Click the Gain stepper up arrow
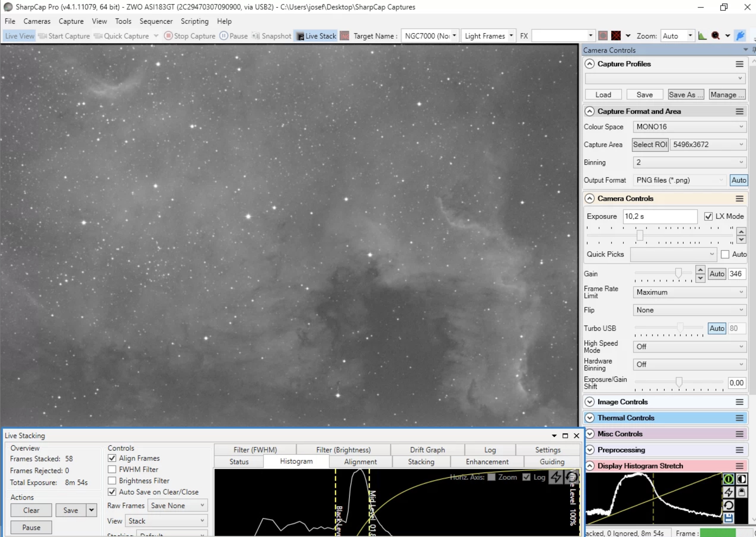Screen dimensions: 756x537 (700, 270)
